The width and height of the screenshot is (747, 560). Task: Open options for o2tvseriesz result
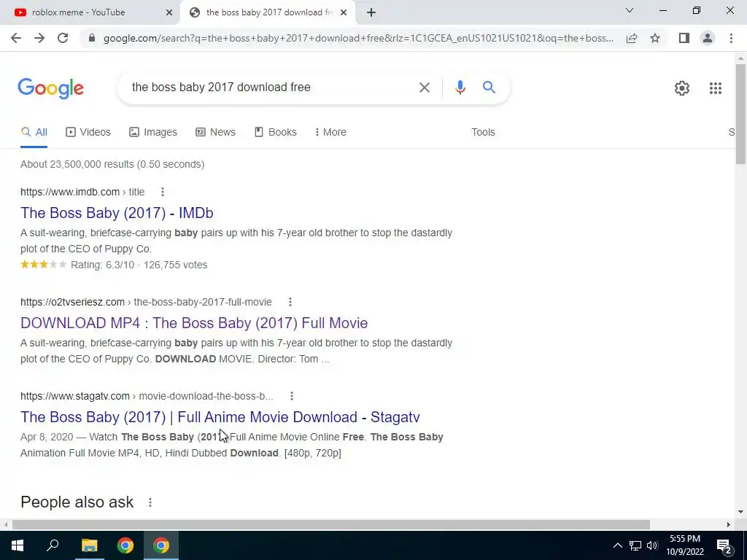click(290, 302)
